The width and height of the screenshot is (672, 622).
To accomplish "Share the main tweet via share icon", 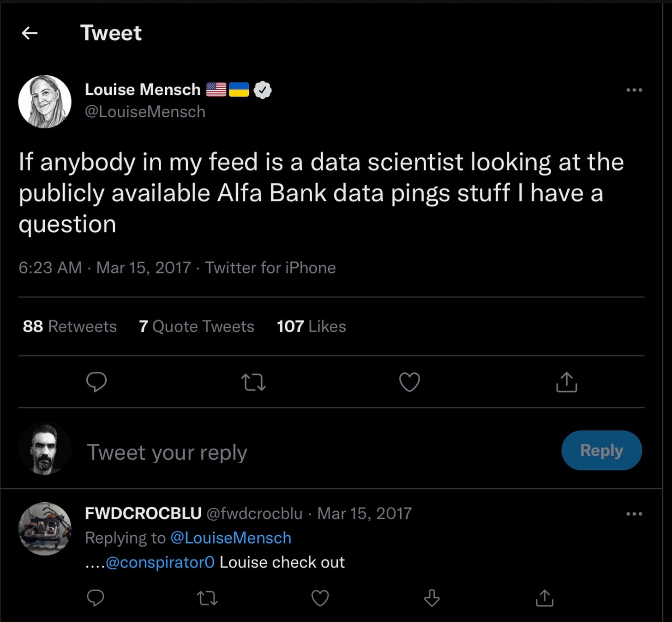I will tap(567, 382).
